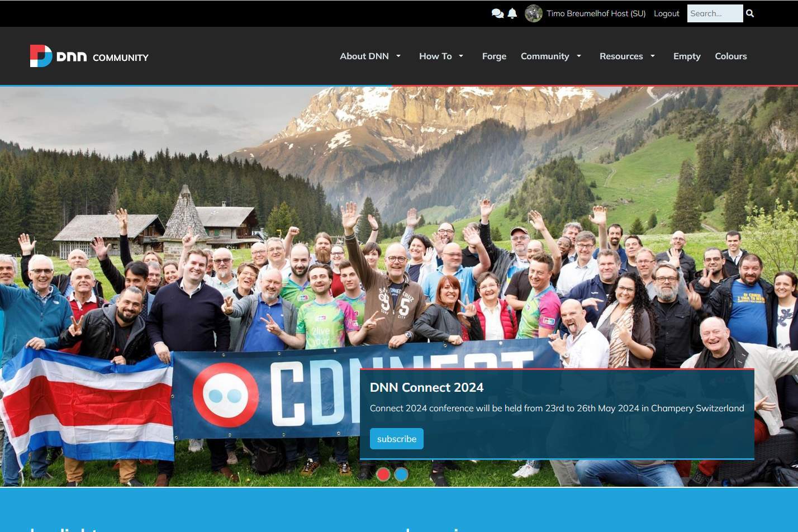Screen dimensions: 798x532
Task: Click the Logout link
Action: click(x=667, y=13)
